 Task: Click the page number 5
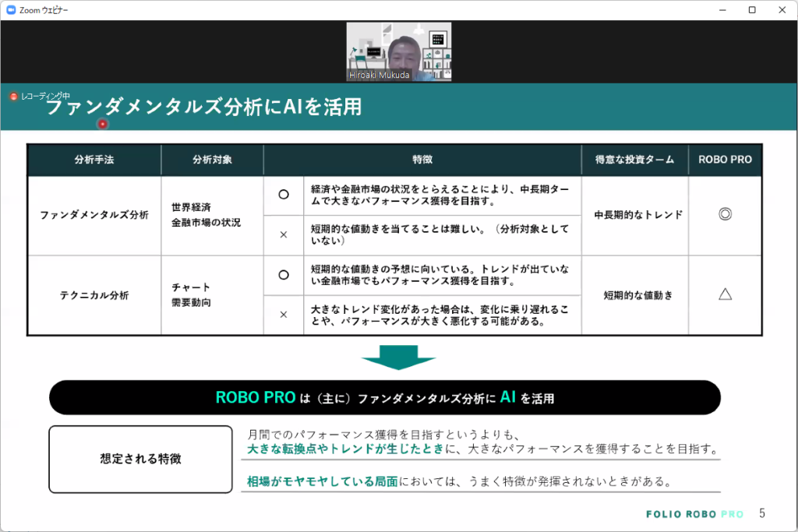coord(761,514)
